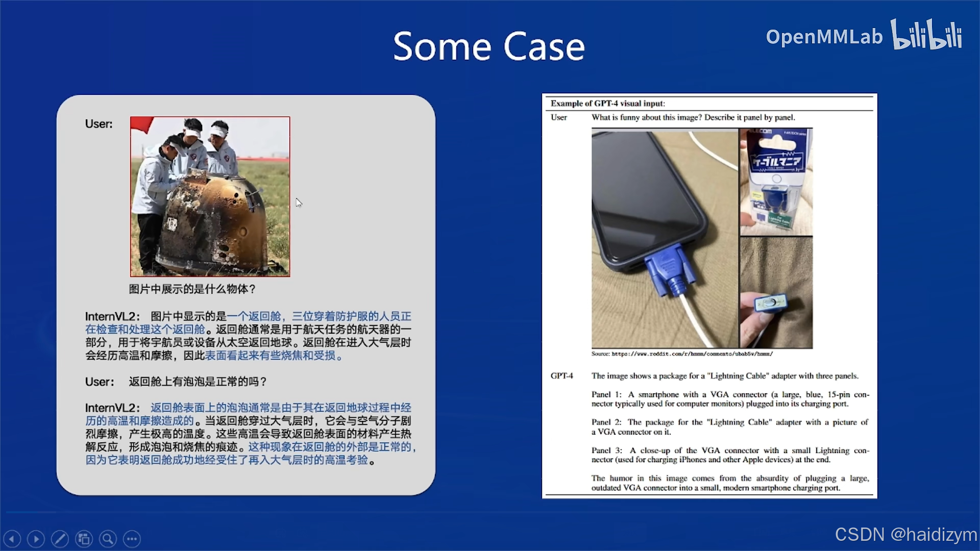Activate the zoom magnifier tool
Screen dimensions: 980x551
pyautogui.click(x=108, y=539)
